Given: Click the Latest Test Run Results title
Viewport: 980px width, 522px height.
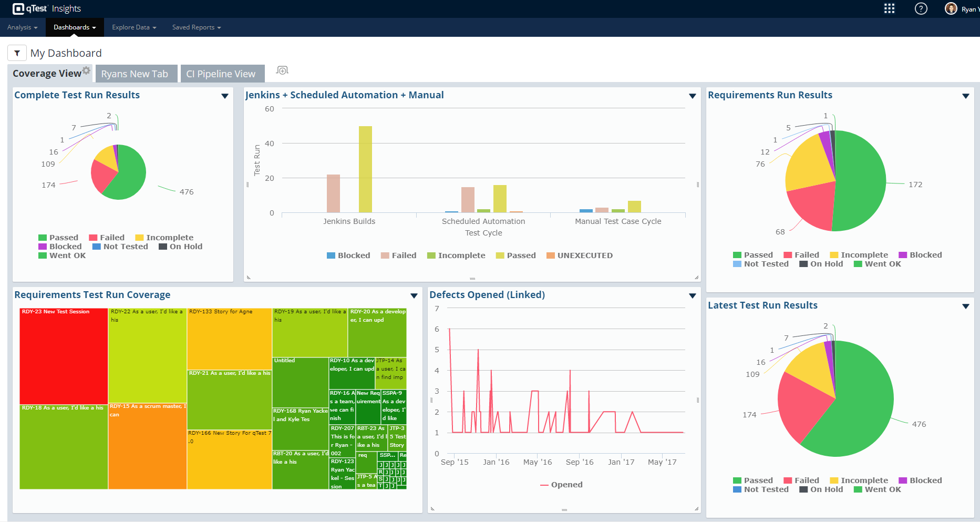Looking at the screenshot, I should (762, 305).
